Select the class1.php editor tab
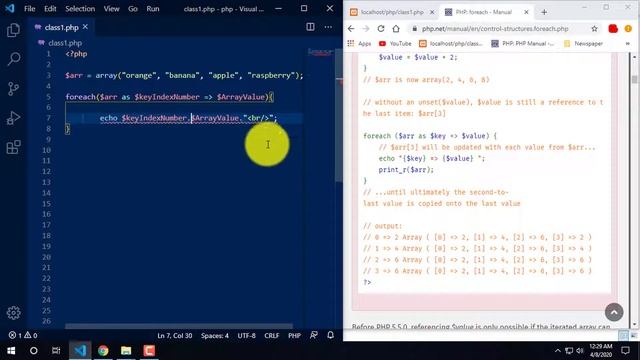Image resolution: width=640 pixels, height=360 pixels. point(61,27)
